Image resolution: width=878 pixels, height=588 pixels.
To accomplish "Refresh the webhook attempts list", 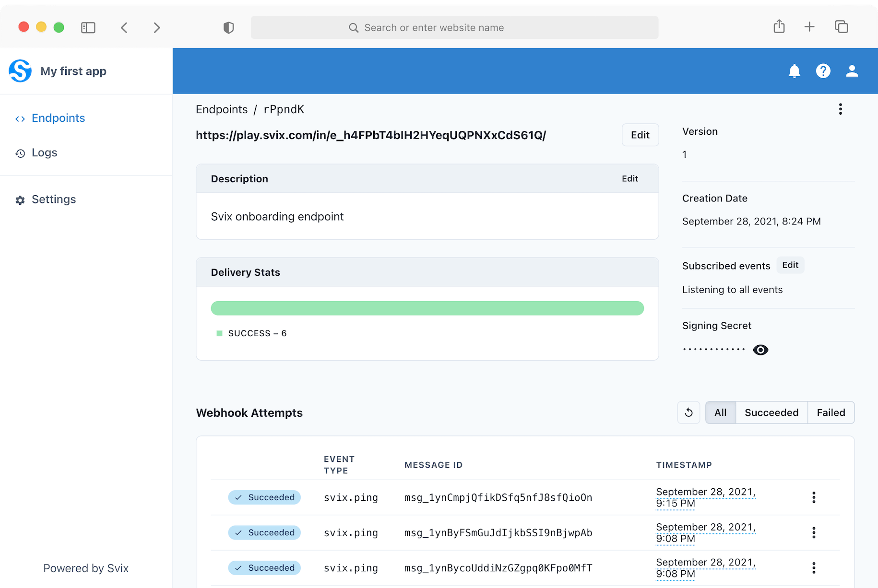I will [688, 412].
